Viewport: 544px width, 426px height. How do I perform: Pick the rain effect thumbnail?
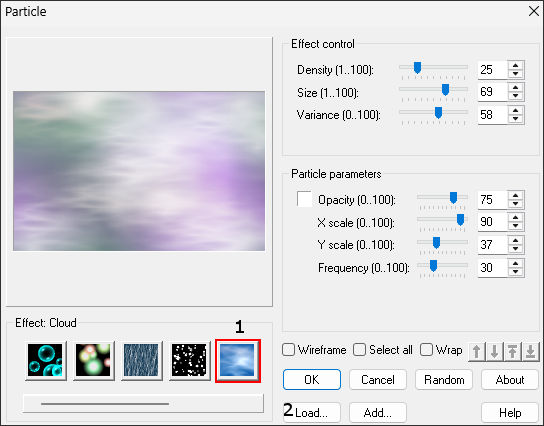point(141,360)
